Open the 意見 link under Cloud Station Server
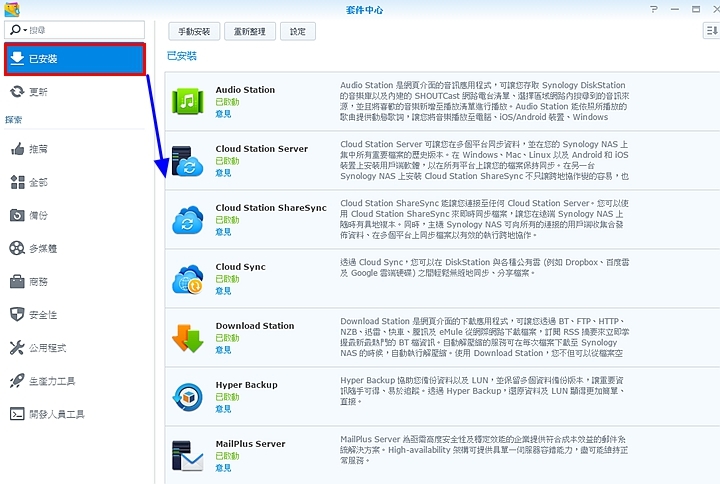Image resolution: width=720 pixels, height=484 pixels. pyautogui.click(x=223, y=173)
